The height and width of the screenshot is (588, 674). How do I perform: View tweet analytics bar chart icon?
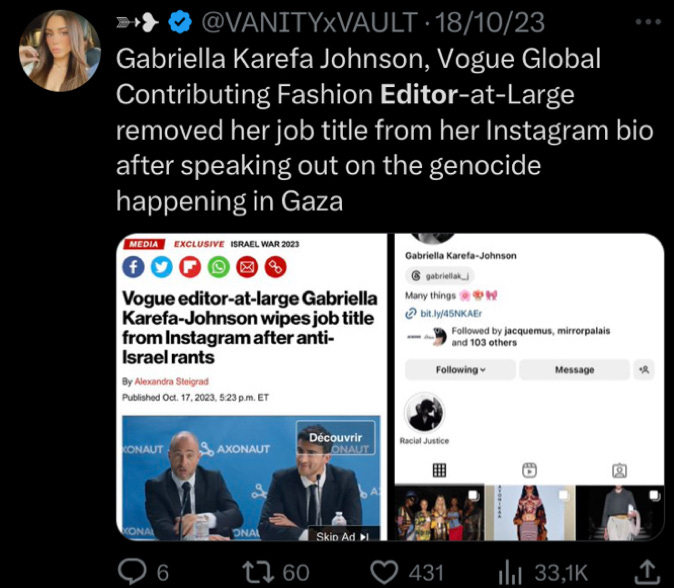[x=510, y=572]
